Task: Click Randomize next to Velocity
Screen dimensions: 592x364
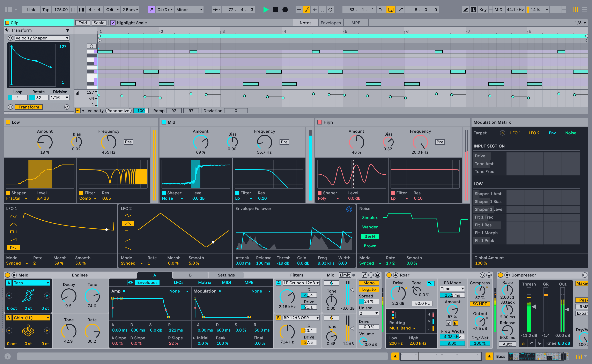Action: (x=118, y=111)
